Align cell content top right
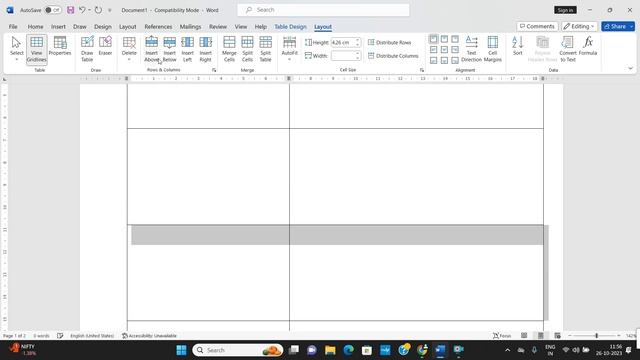This screenshot has width=640, height=360. tap(455, 39)
